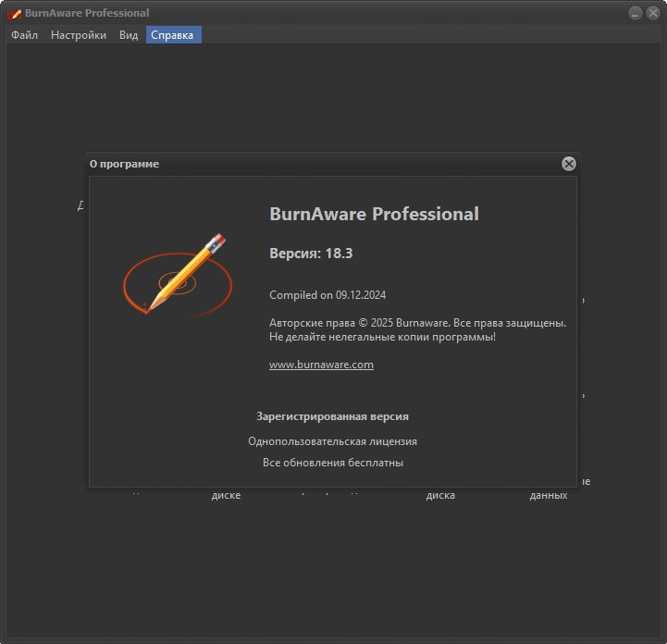
Task: Open the www.burnaware.com link
Action: coord(321,365)
